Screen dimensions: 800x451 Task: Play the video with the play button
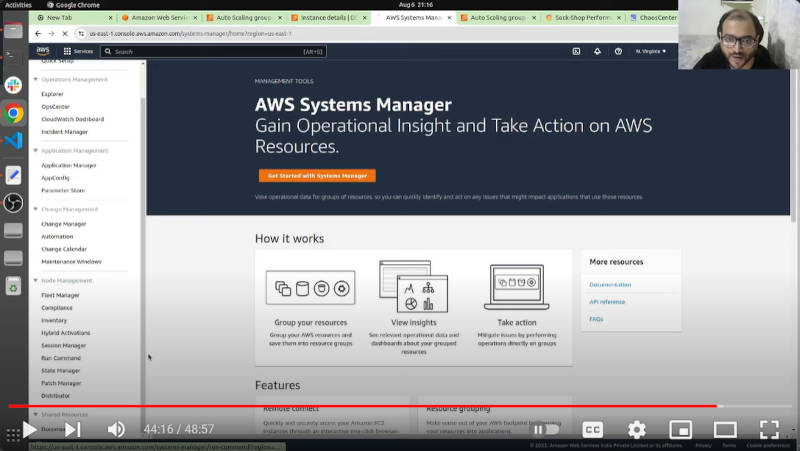29,430
